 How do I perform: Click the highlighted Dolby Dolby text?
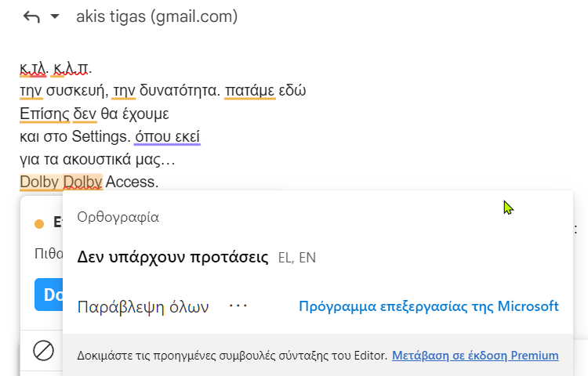(61, 182)
